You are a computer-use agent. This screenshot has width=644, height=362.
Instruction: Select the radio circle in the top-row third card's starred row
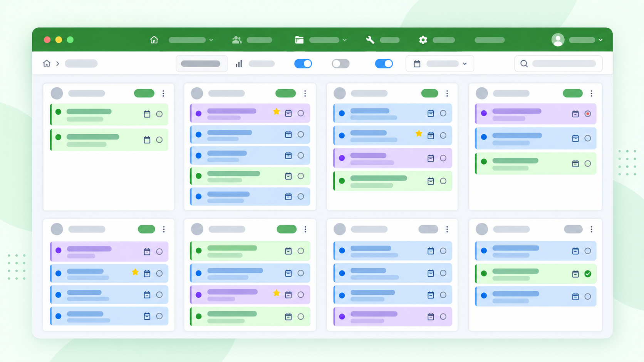click(x=443, y=135)
